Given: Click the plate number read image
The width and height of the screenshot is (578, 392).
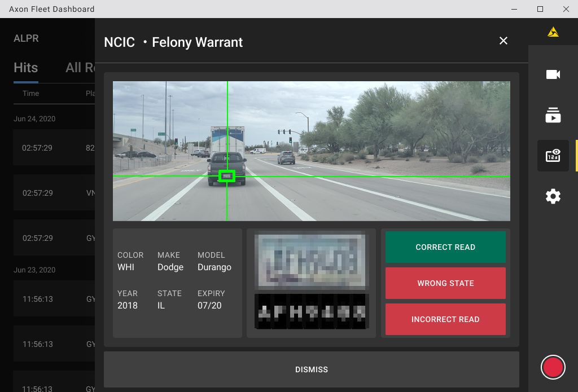Looking at the screenshot, I should click(311, 312).
